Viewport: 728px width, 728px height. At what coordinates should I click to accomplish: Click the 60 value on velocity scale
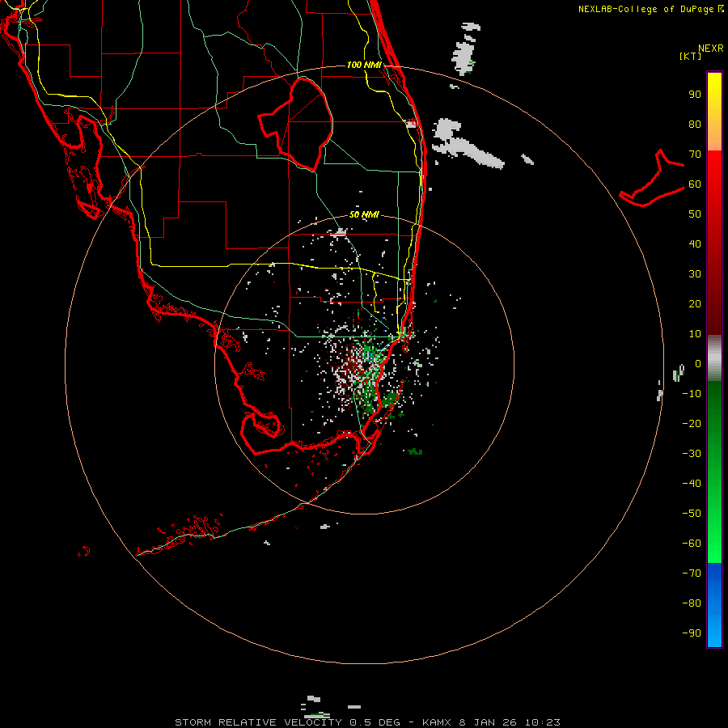coord(695,184)
